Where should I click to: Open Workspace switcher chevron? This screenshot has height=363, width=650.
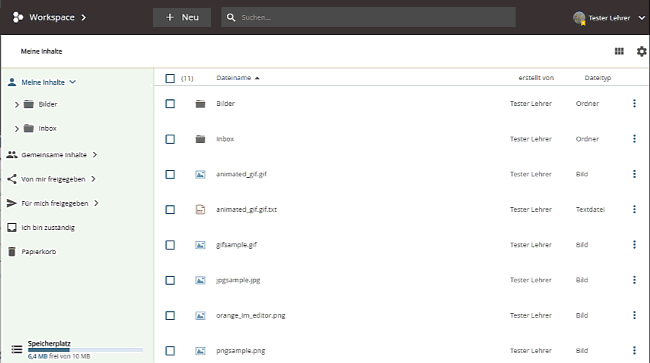(84, 17)
